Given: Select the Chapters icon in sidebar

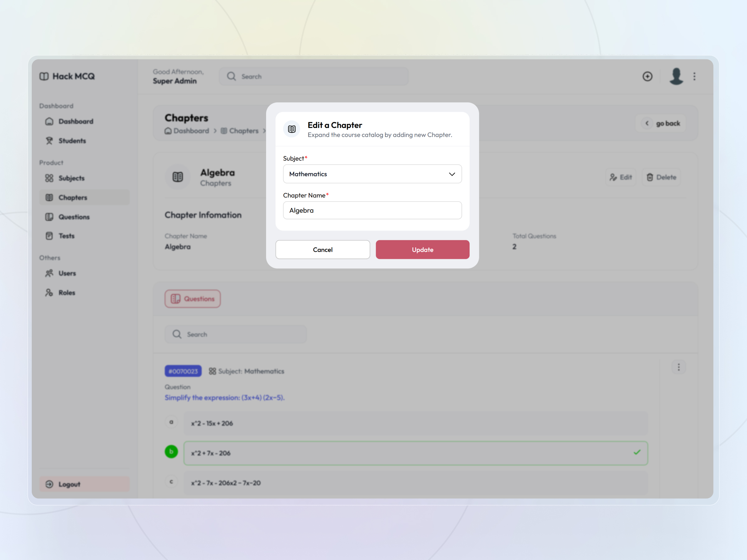Looking at the screenshot, I should coord(49,197).
